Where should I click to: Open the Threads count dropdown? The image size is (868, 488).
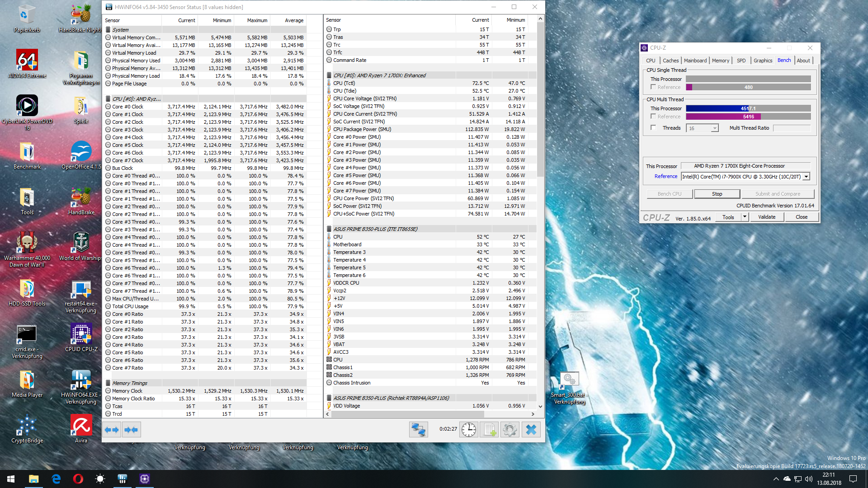coord(714,128)
